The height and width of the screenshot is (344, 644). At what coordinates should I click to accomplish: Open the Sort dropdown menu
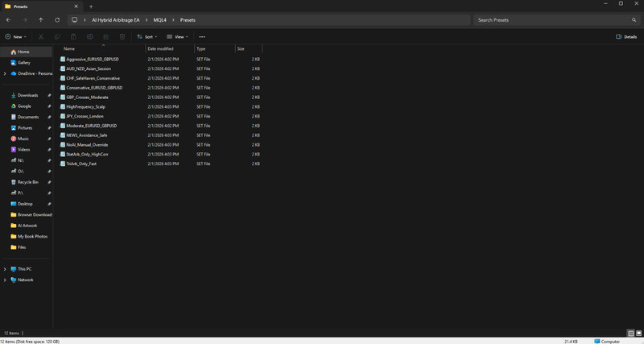[x=147, y=36]
